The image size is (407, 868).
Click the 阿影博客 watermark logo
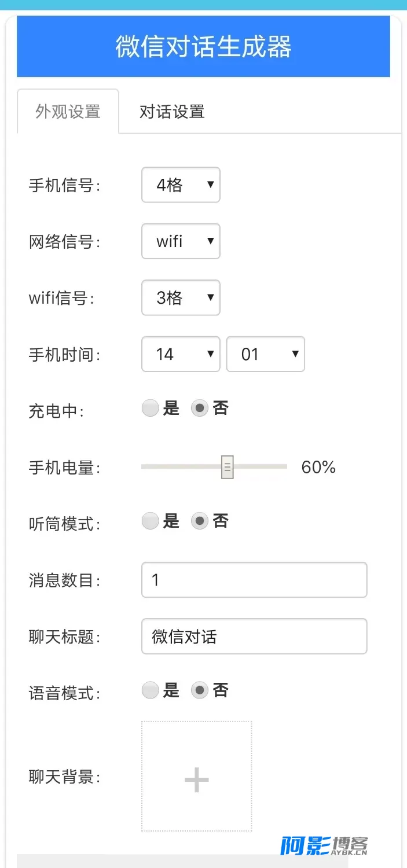324,846
